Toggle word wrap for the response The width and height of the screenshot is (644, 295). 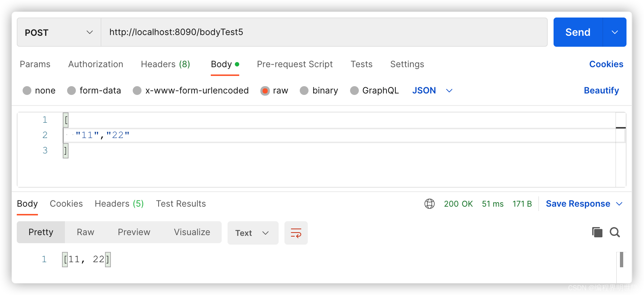[296, 233]
